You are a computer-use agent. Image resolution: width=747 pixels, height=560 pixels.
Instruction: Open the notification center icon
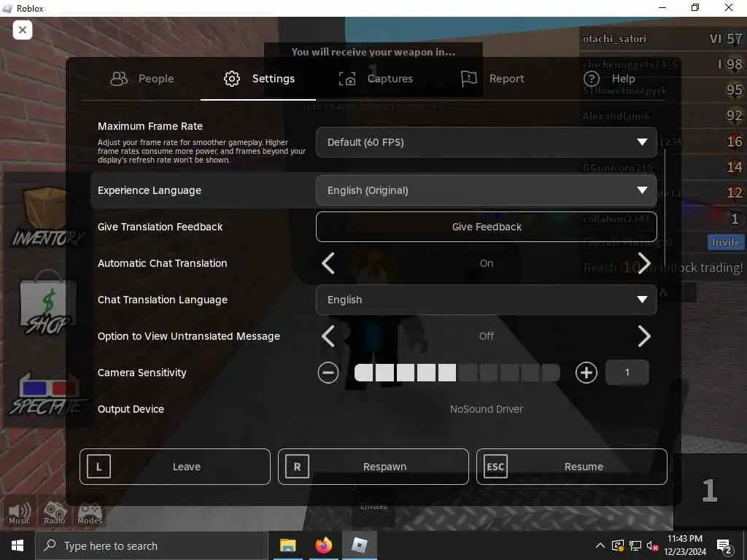tap(724, 546)
